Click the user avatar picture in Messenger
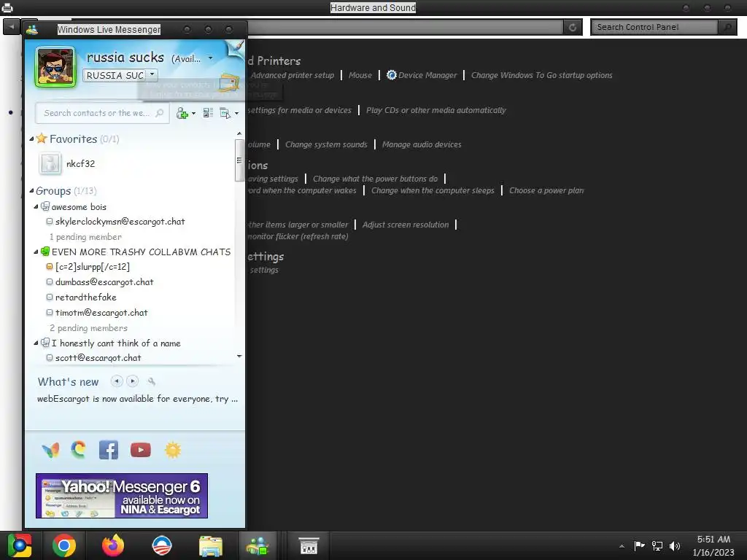This screenshot has width=747, height=560. coord(55,67)
